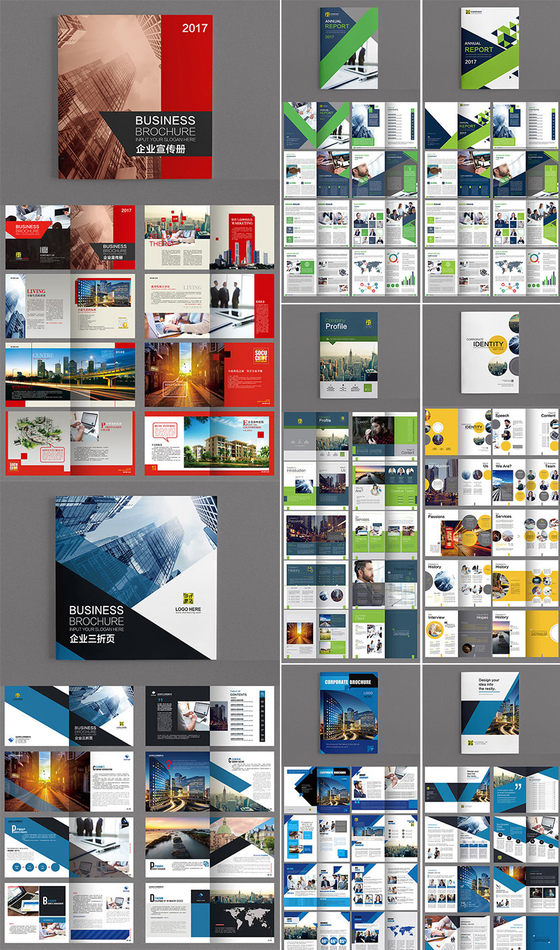This screenshot has width=560, height=950.
Task: Select the Corporate Identity cover with yellow circle
Action: click(490, 353)
